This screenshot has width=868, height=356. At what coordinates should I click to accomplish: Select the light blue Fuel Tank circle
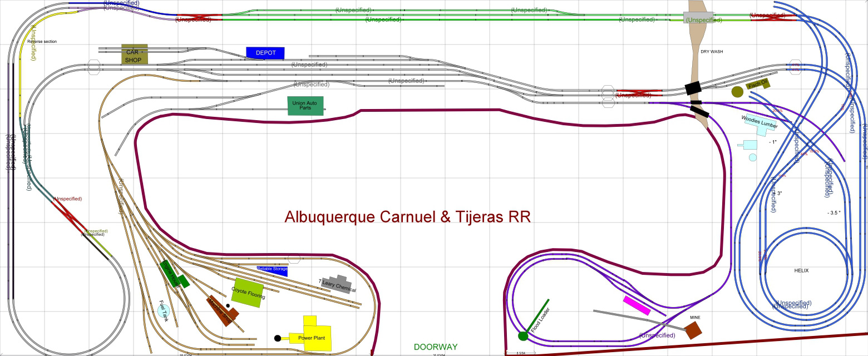coord(163,311)
